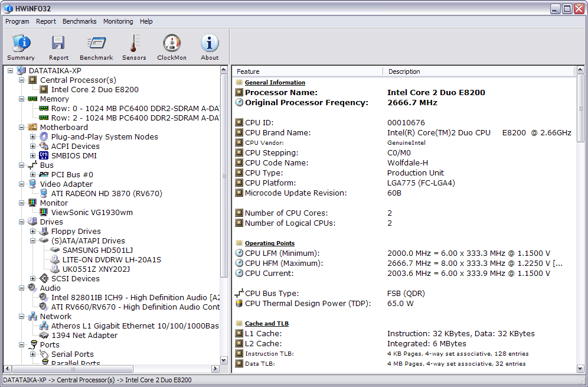Expand the SMBIOS DMI node
The image size is (588, 387).
tap(32, 156)
